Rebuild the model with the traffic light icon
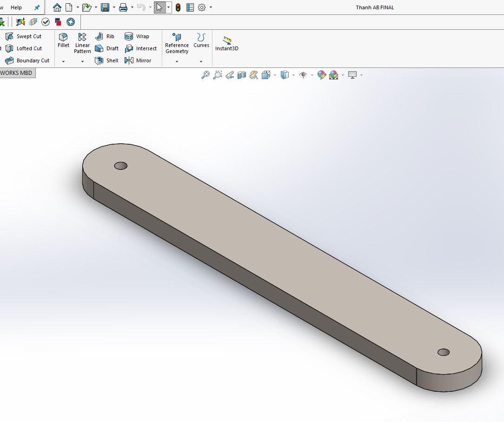 (x=178, y=7)
